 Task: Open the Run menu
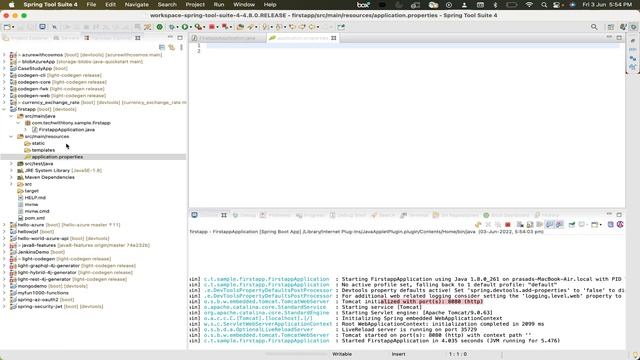[x=219, y=4]
